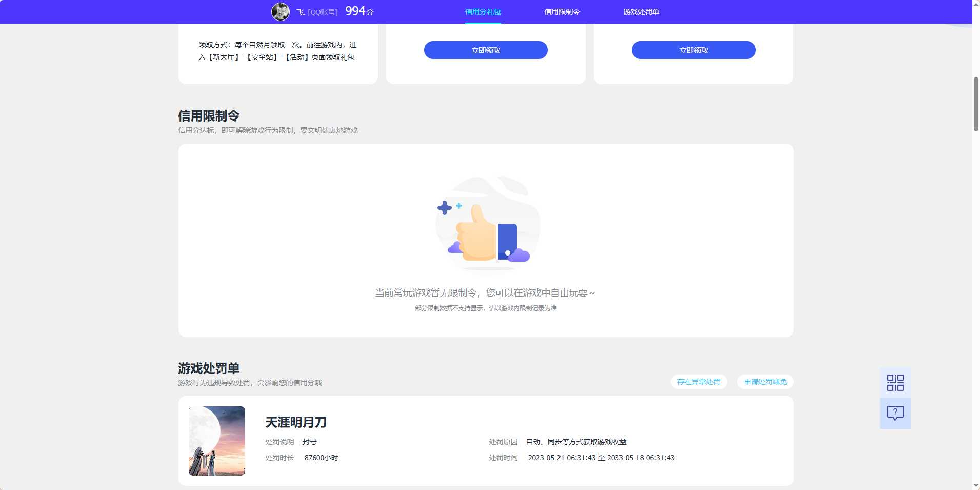The height and width of the screenshot is (490, 980).
Task: Click the 994分 credit score
Action: tap(359, 11)
